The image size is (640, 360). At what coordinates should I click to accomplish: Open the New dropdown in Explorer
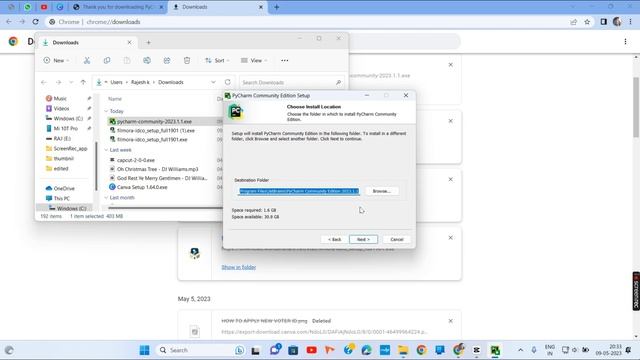(56, 60)
